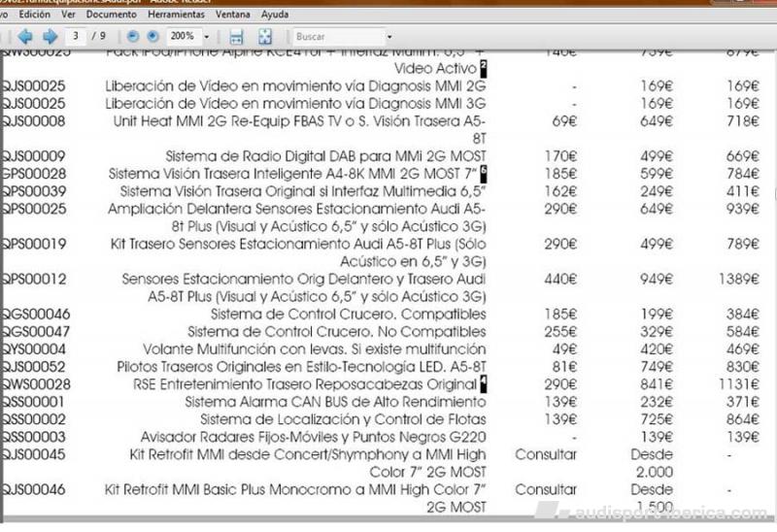This screenshot has height=532, width=777.
Task: Select code QGS00046 in the table
Action: pyautogui.click(x=36, y=314)
